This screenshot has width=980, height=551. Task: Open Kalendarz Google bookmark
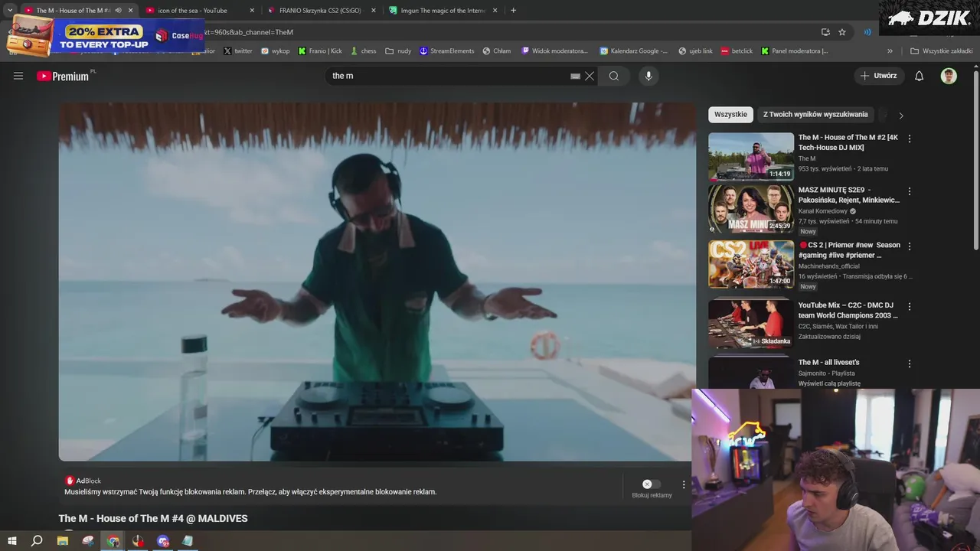[x=634, y=51]
